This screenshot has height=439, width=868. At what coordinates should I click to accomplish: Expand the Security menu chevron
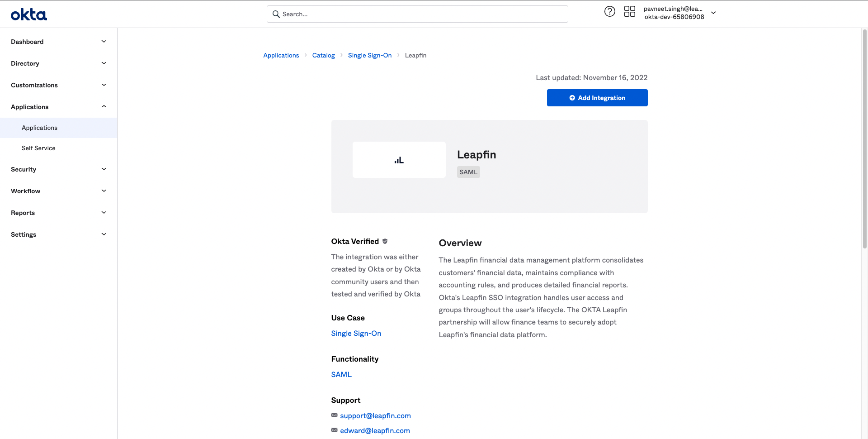104,169
